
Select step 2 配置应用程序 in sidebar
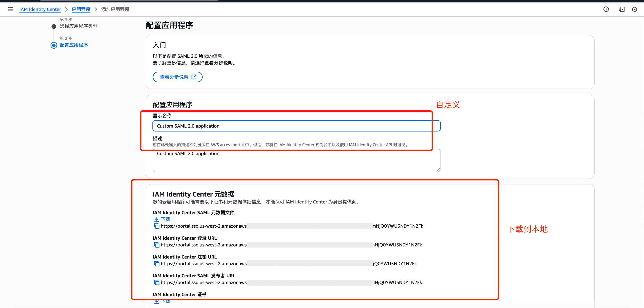pos(74,45)
